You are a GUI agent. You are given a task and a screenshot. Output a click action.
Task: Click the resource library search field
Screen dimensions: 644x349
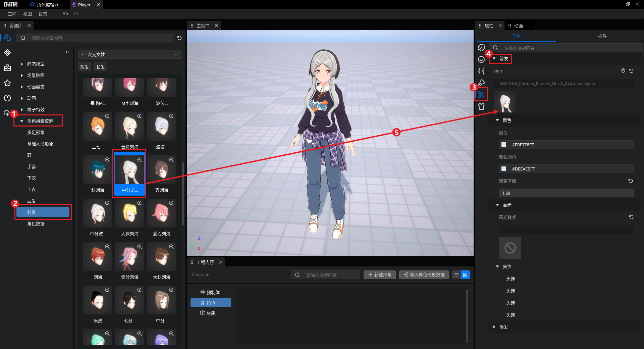tap(95, 38)
